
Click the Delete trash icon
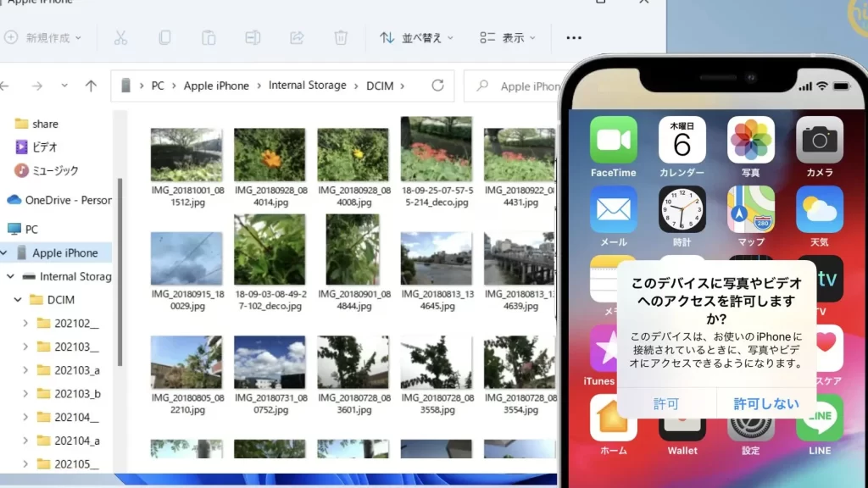[341, 37]
